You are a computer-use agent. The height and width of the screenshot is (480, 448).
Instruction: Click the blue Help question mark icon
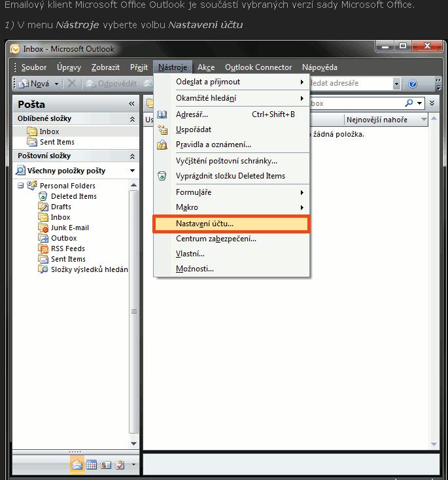pos(413,84)
